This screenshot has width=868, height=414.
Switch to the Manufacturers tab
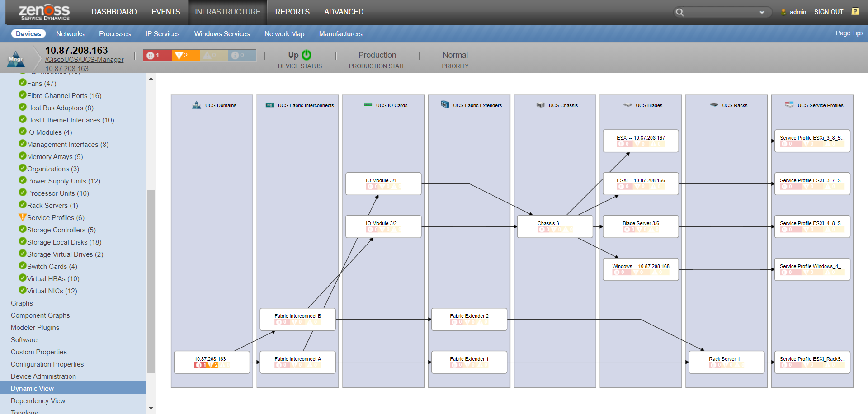[340, 34]
